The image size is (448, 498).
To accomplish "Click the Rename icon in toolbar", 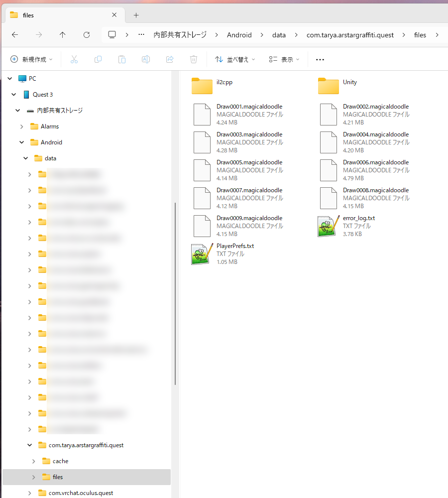I will point(146,59).
